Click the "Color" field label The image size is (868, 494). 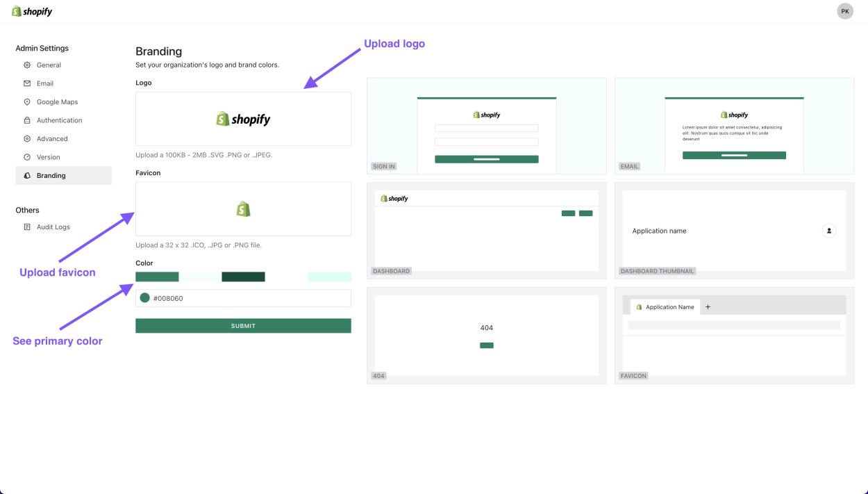click(x=144, y=263)
